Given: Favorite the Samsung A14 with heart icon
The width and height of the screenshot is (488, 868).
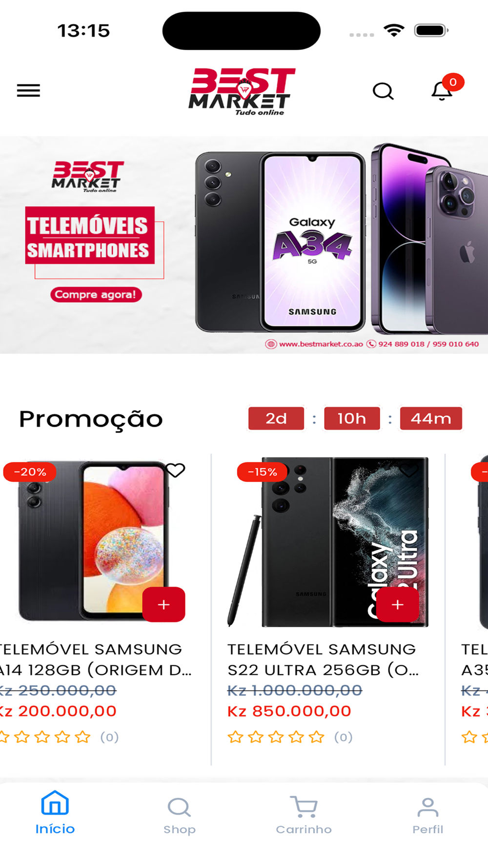Looking at the screenshot, I should click(x=175, y=470).
